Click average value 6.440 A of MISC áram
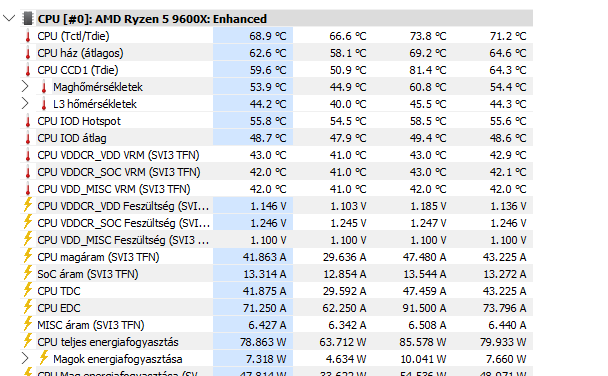The height and width of the screenshot is (376, 608). [x=507, y=325]
